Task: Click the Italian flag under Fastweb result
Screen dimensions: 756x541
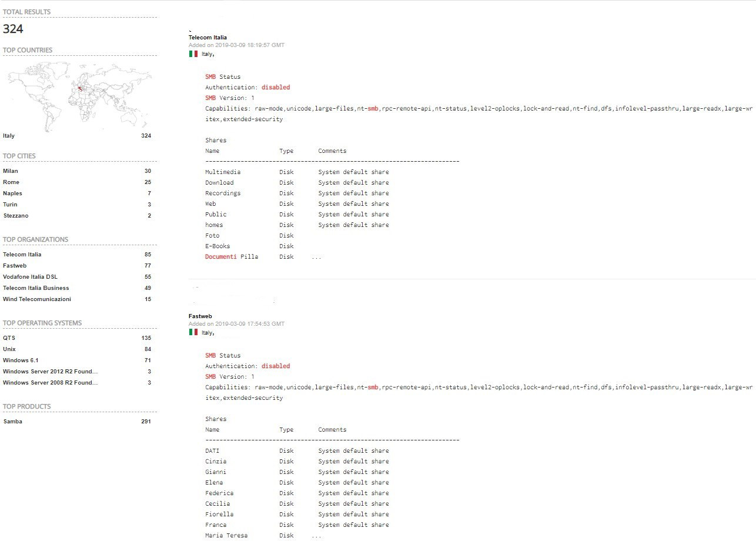Action: (193, 332)
